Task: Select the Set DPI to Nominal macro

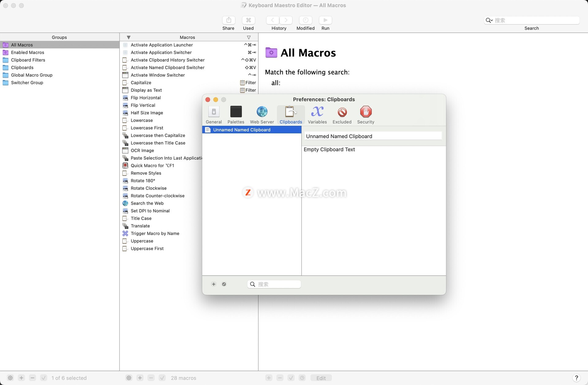Action: (x=161, y=211)
